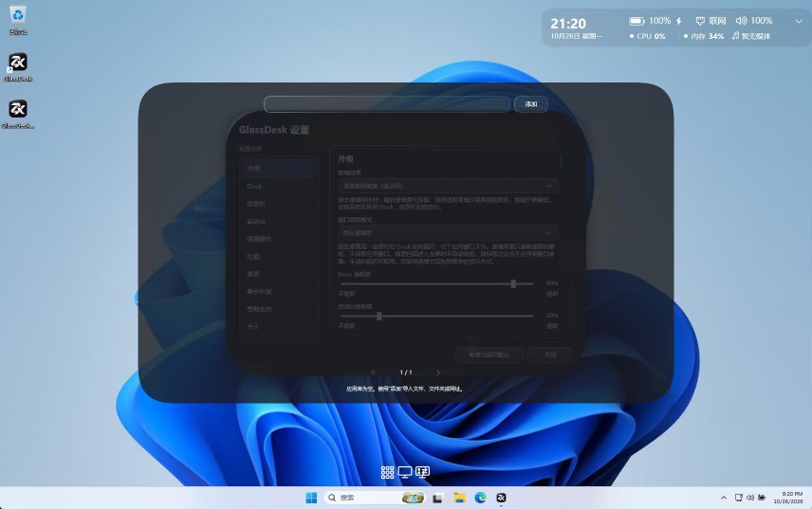This screenshot has width=812, height=509.
Task: Show hidden tray icons arrow
Action: point(724,498)
